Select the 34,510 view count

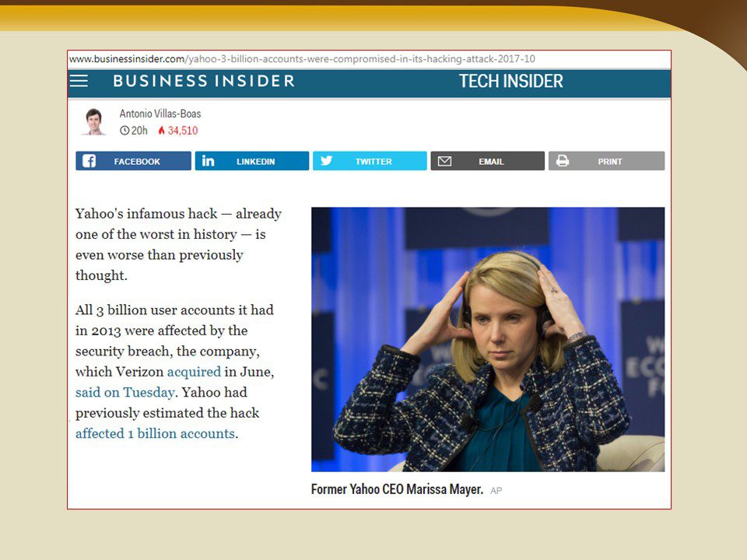[x=182, y=131]
